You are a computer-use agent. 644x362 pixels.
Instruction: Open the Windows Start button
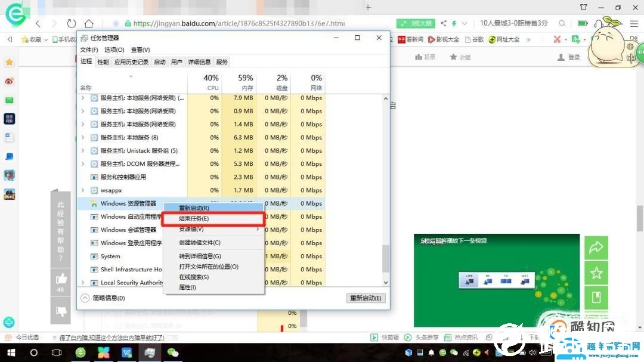click(11, 352)
